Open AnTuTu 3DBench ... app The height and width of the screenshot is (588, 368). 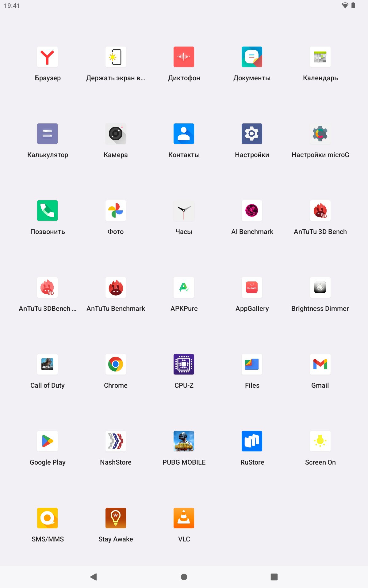pyautogui.click(x=47, y=288)
